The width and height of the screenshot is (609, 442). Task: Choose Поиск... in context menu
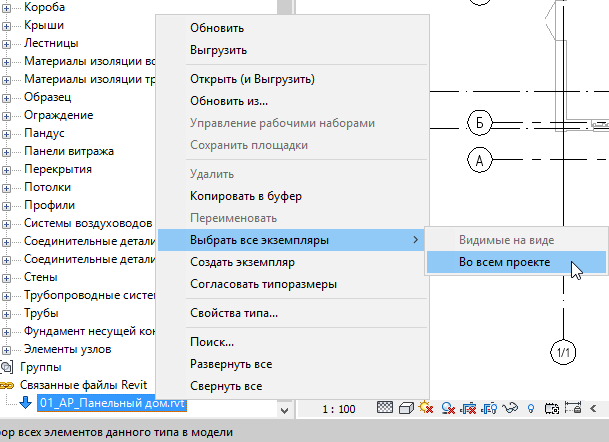[292, 342]
